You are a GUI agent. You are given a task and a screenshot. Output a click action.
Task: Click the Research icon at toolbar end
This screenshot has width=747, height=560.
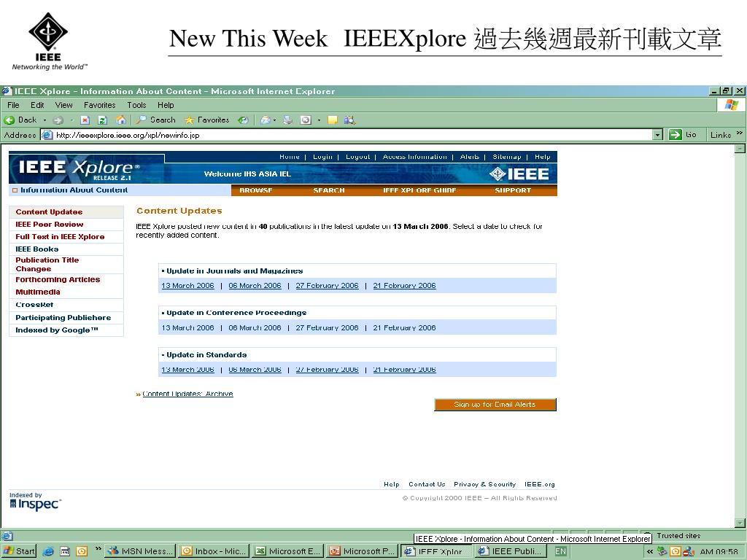[x=349, y=120]
